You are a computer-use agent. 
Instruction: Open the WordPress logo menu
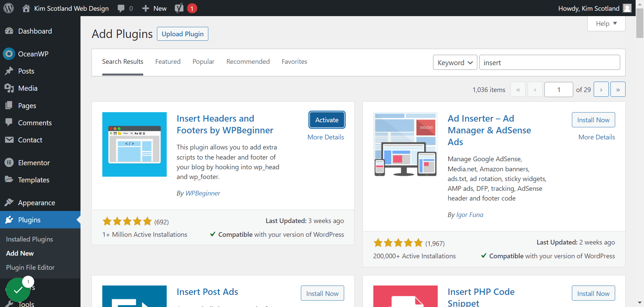8,8
